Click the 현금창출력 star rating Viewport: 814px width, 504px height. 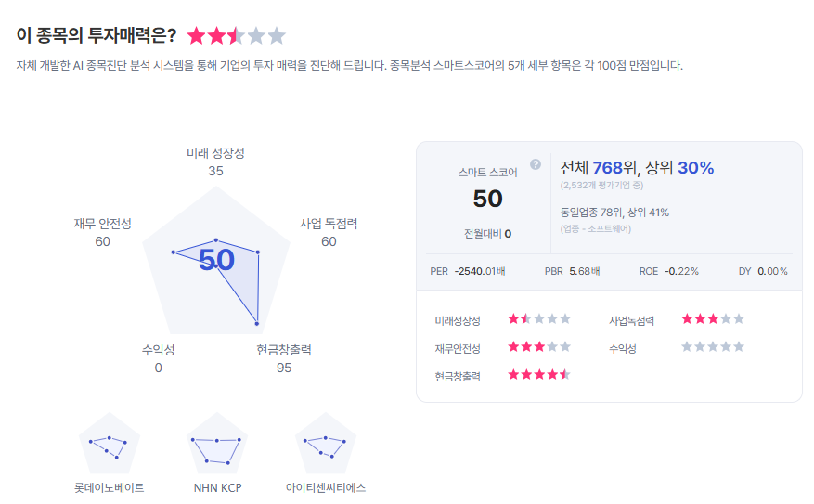[539, 375]
